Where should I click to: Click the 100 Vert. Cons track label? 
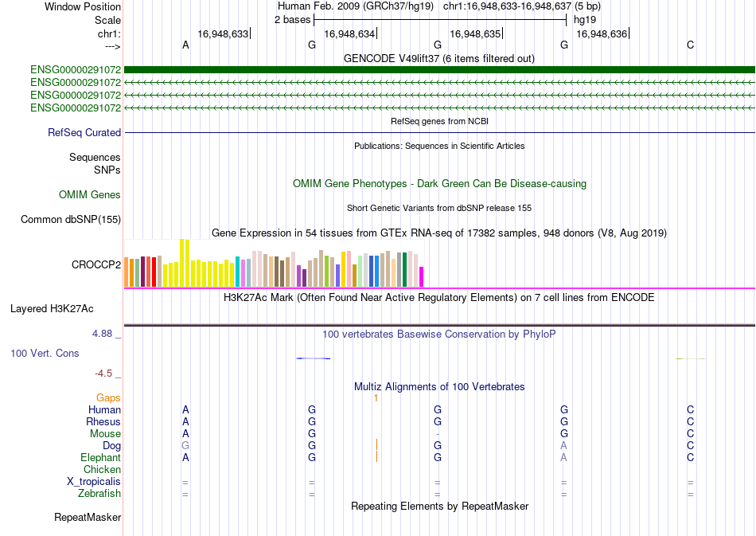[45, 353]
